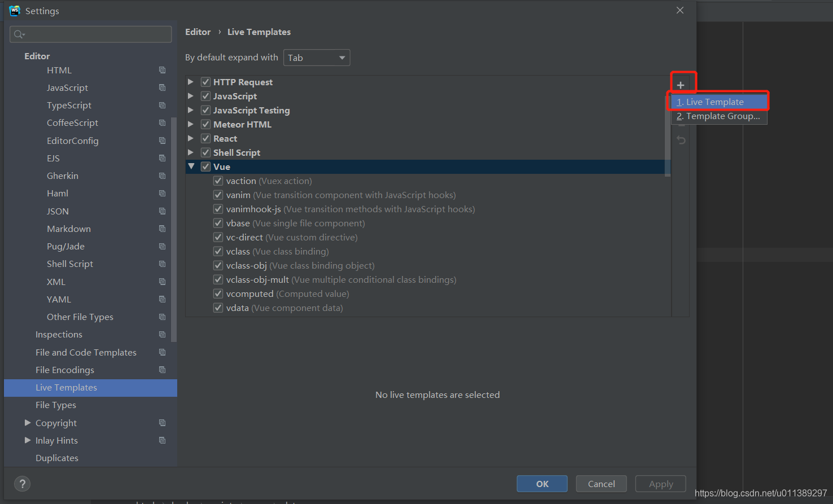Image resolution: width=833 pixels, height=504 pixels.
Task: Click the copy icon beside File Encodings
Action: click(163, 370)
